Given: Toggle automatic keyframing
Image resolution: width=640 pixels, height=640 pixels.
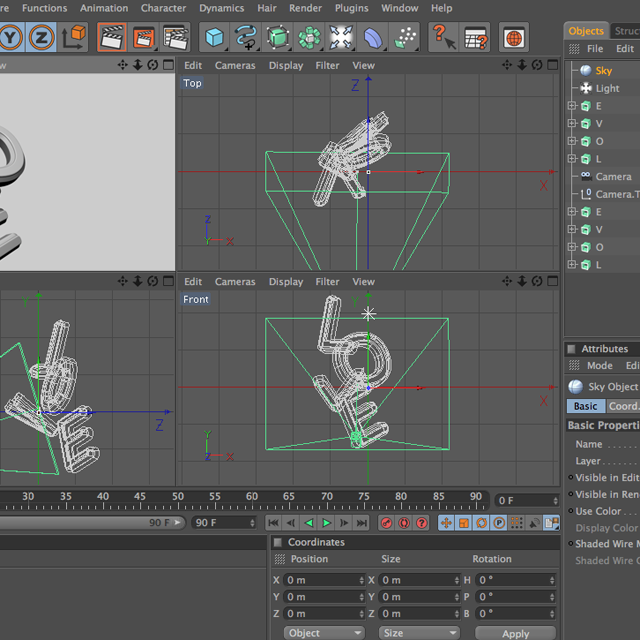Looking at the screenshot, I should coord(404,523).
